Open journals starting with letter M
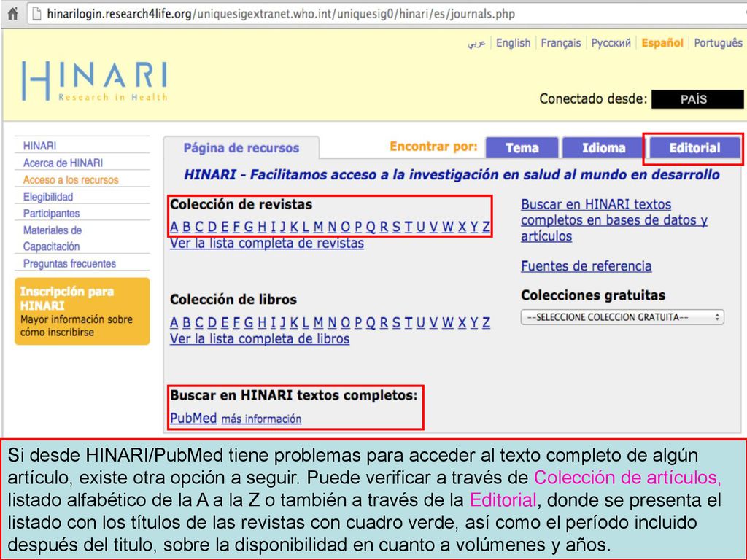Screen dimensions: 747x560 point(318,227)
